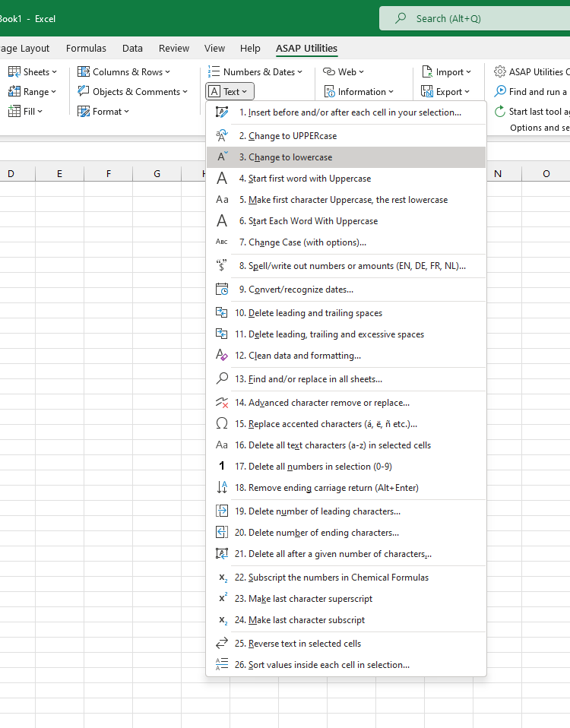Image resolution: width=570 pixels, height=728 pixels.
Task: Switch to the Data tab
Action: [x=132, y=49]
